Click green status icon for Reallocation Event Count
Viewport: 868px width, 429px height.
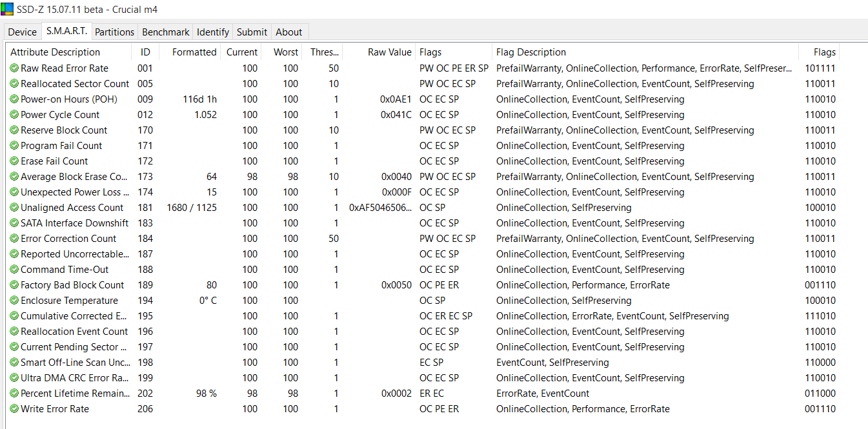point(14,332)
